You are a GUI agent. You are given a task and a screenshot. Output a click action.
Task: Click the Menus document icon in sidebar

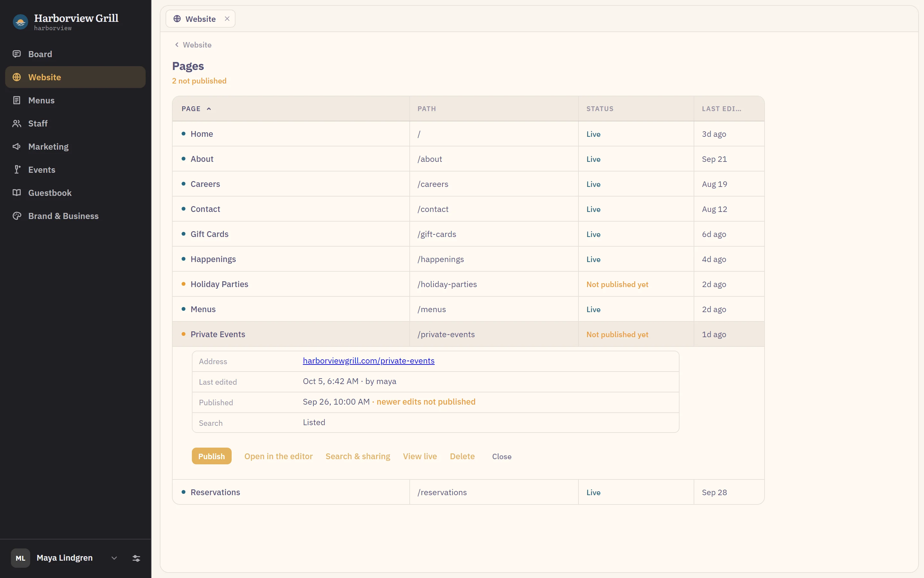16,100
